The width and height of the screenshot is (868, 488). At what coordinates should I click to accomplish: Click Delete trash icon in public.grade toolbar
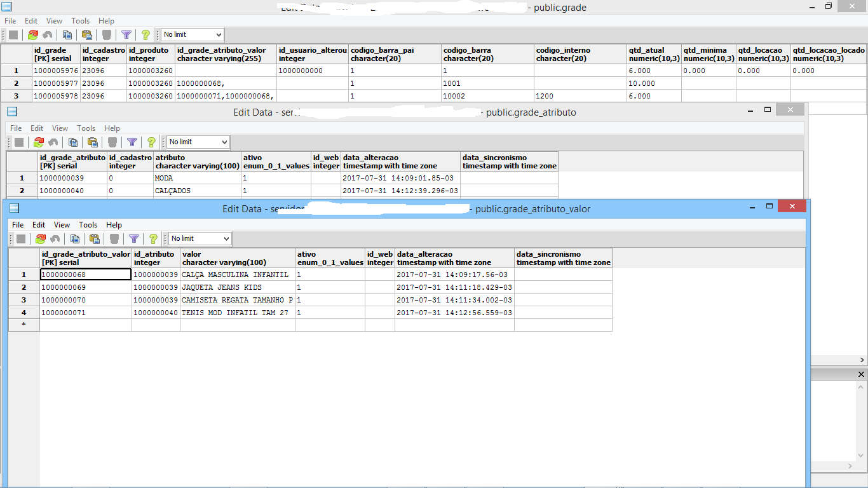[107, 35]
